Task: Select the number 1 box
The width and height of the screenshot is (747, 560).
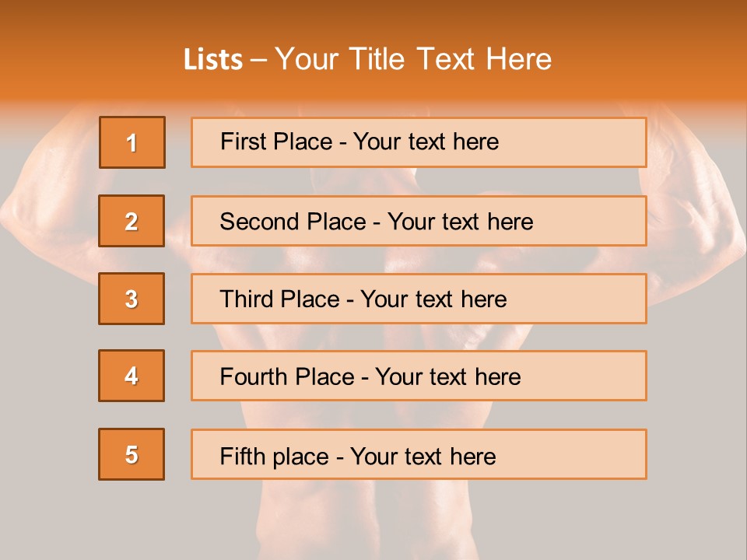Action: pyautogui.click(x=132, y=142)
